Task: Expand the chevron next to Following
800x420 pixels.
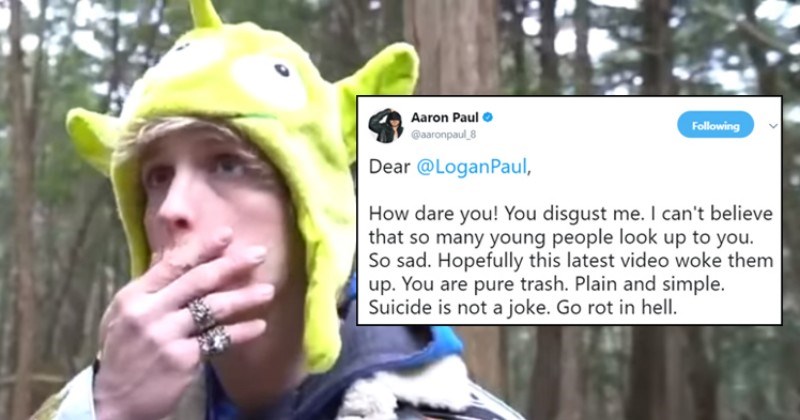Action: pos(773,126)
